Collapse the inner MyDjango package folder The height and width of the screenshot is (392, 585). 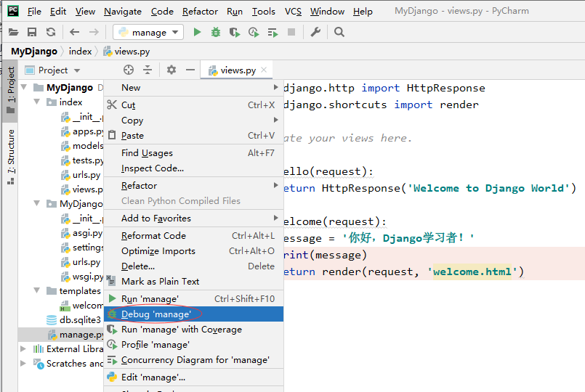point(37,203)
